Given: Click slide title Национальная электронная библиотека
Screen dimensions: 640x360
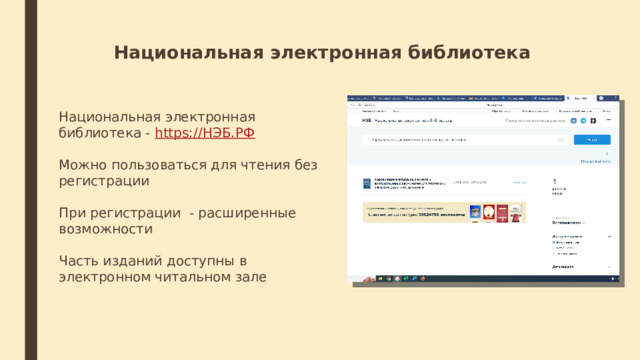Looking at the screenshot, I should (x=322, y=53).
